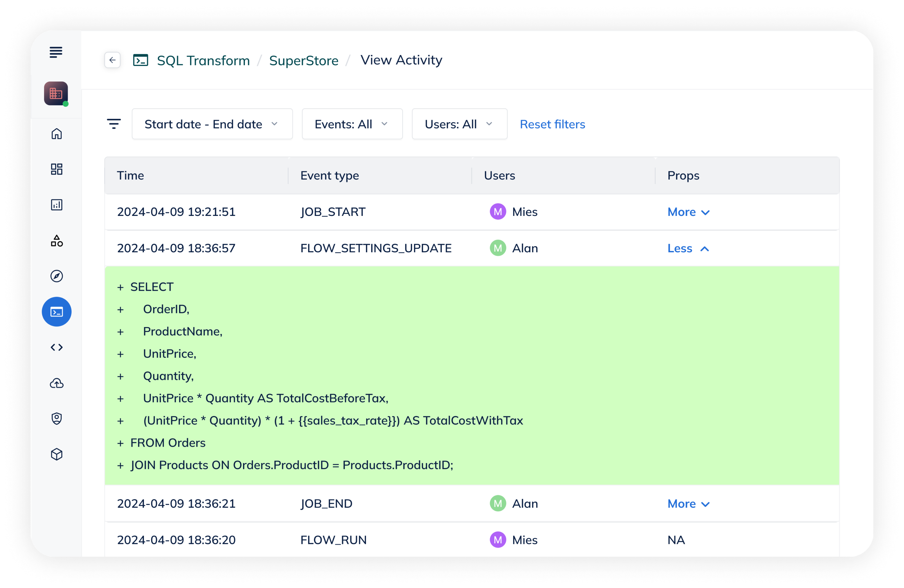Click the SQL Transform breadcrumb link
The image size is (904, 588).
pyautogui.click(x=203, y=60)
